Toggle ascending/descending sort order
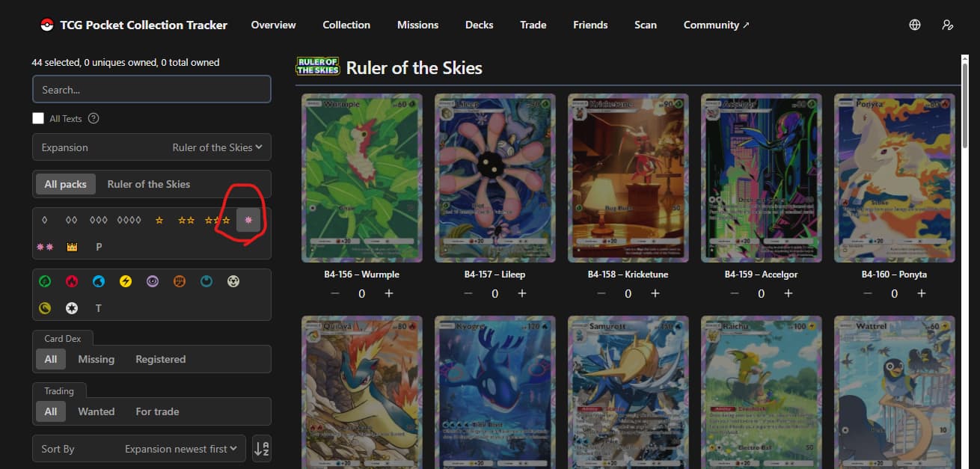 tap(262, 449)
